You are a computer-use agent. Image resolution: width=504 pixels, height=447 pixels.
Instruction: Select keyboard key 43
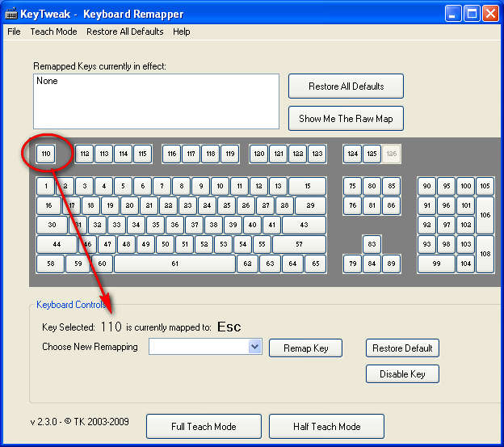304,225
